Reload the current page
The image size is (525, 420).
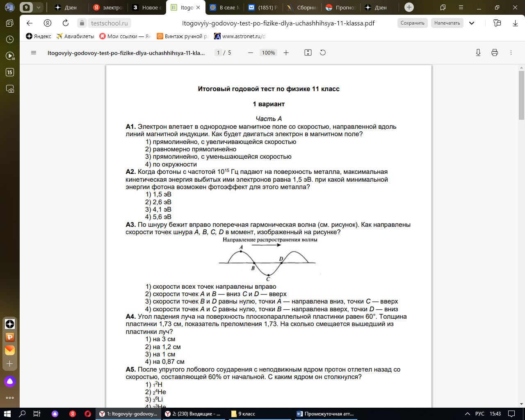click(66, 23)
